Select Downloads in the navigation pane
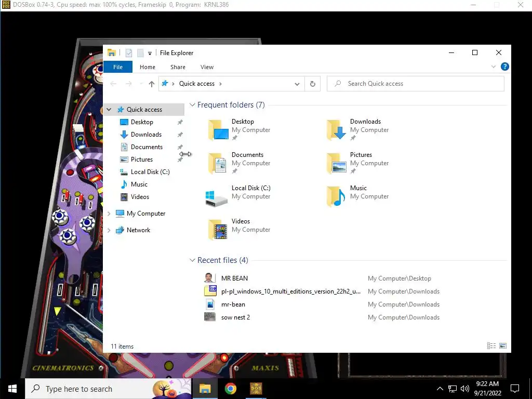Viewport: 532px width, 399px height. click(146, 135)
